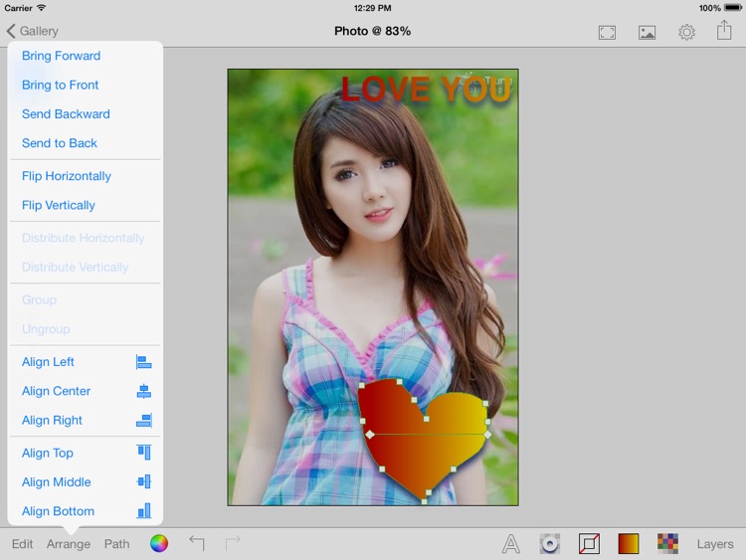Viewport: 746px width, 560px height.
Task: Select Align Middle text
Action: [56, 482]
